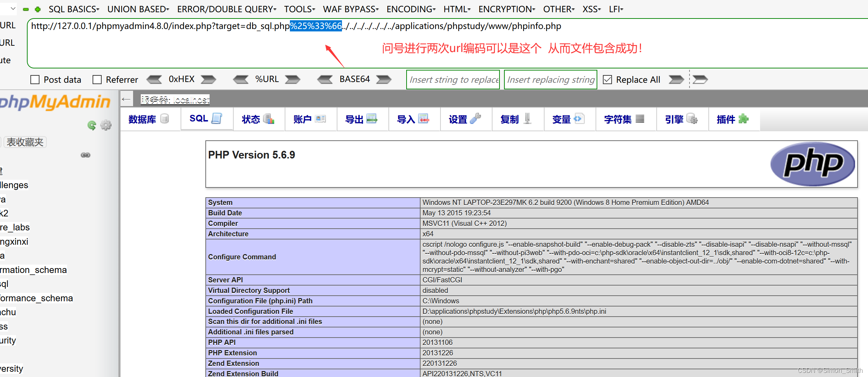Click the execute arrow at the far right

point(700,79)
